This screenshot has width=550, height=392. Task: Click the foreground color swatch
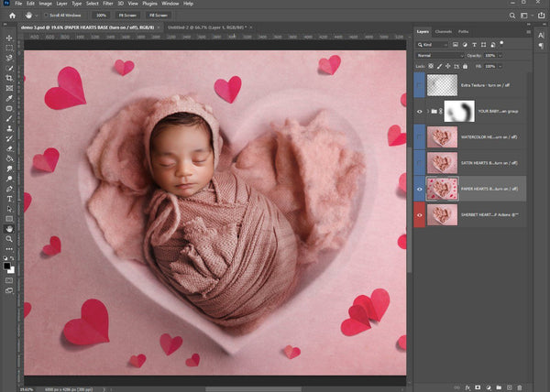point(7,266)
